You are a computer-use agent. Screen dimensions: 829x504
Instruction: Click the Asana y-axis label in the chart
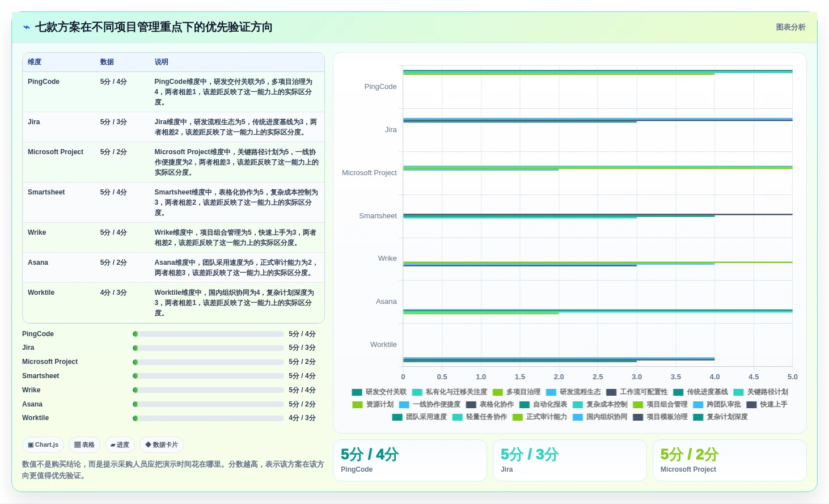coord(387,302)
